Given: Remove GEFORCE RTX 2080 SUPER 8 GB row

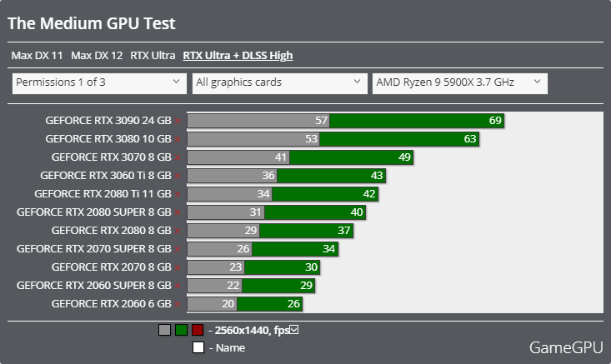Looking at the screenshot, I should (x=178, y=212).
